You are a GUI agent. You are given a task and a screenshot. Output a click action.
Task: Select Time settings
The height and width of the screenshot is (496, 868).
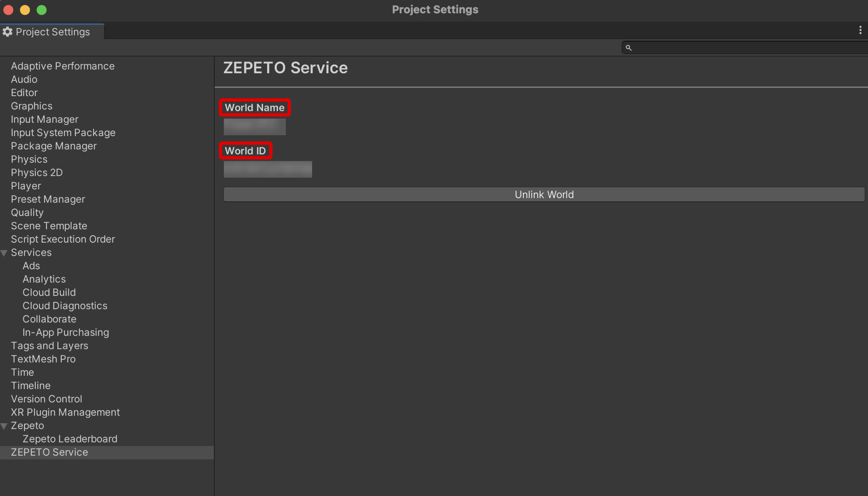(22, 372)
